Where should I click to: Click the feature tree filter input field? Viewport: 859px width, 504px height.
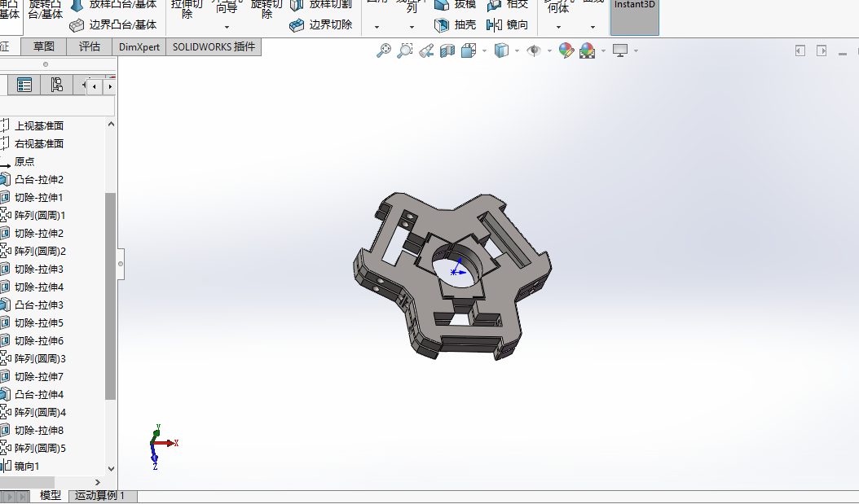(x=57, y=106)
